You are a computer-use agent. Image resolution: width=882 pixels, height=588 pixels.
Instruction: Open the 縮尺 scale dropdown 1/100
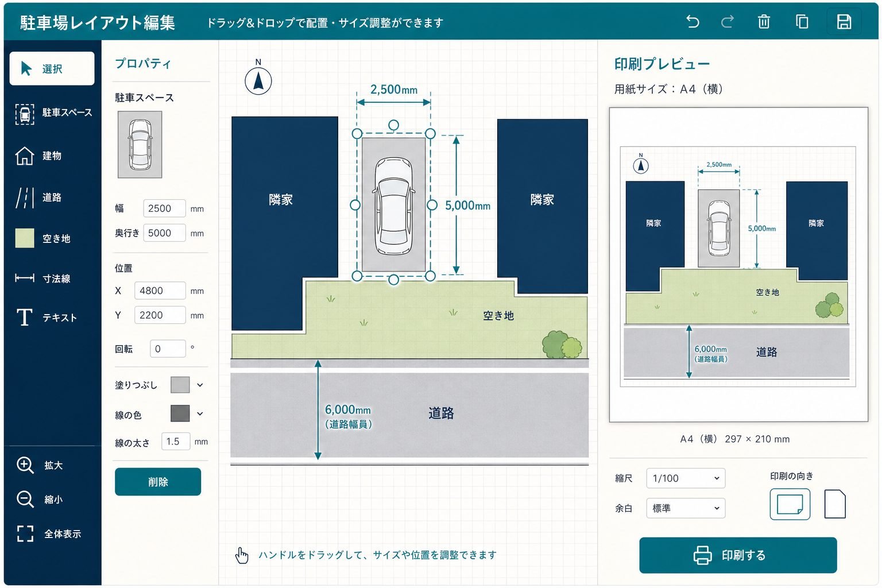click(686, 478)
